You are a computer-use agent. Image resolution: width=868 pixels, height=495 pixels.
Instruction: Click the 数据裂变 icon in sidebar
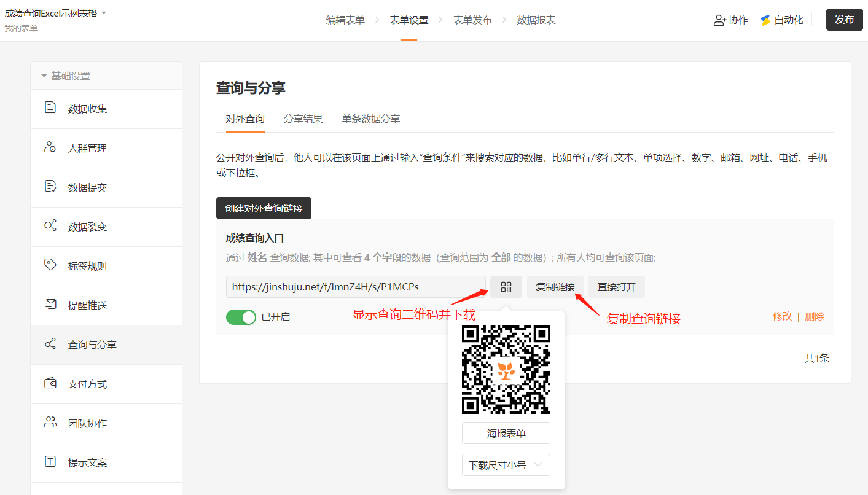[x=50, y=226]
